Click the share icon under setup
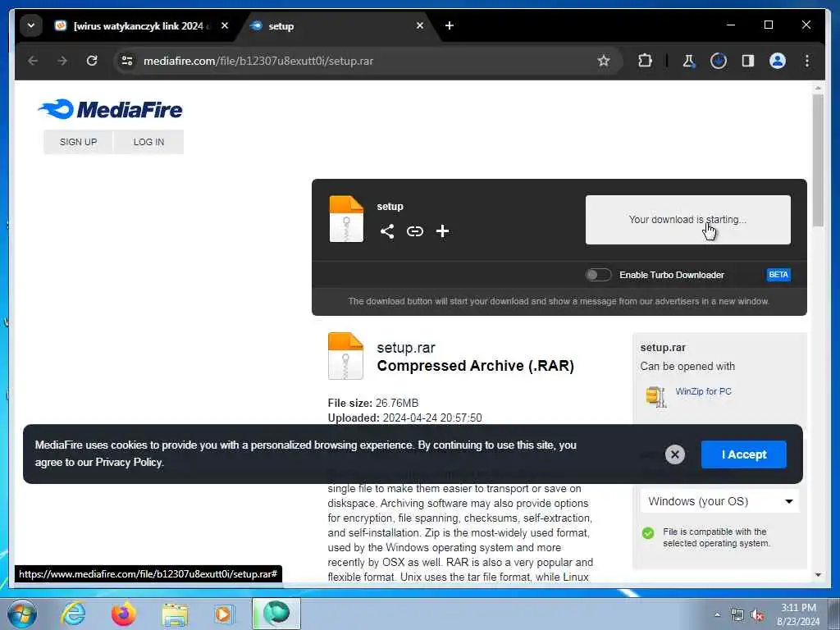840x630 pixels. point(387,231)
